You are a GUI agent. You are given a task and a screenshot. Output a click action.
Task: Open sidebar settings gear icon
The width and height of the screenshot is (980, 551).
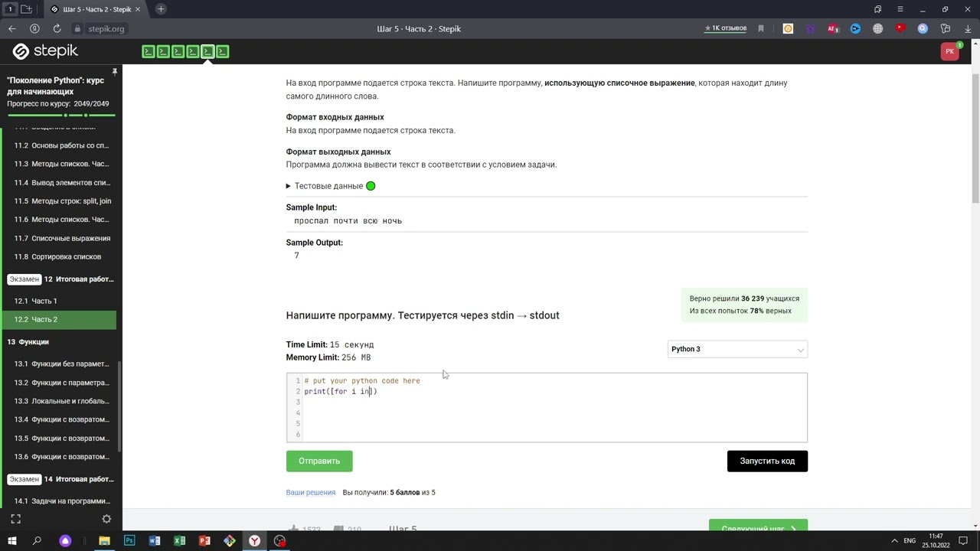106,519
